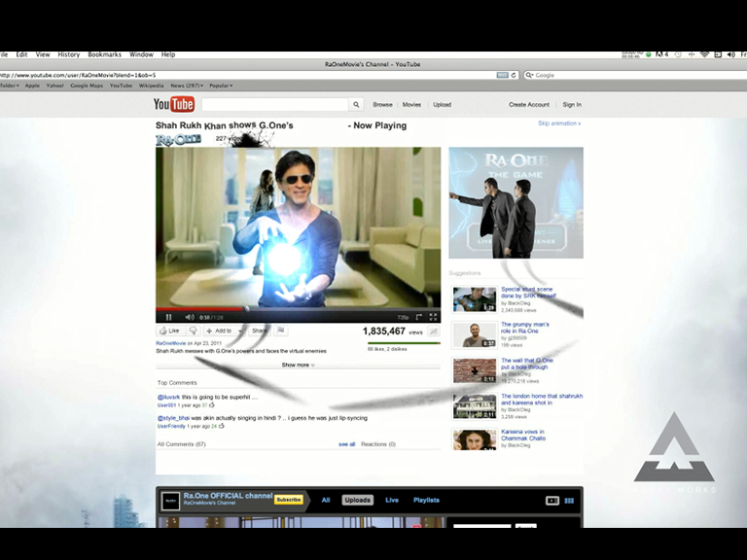The width and height of the screenshot is (747, 560).
Task: Open the Help menu
Action: (168, 54)
